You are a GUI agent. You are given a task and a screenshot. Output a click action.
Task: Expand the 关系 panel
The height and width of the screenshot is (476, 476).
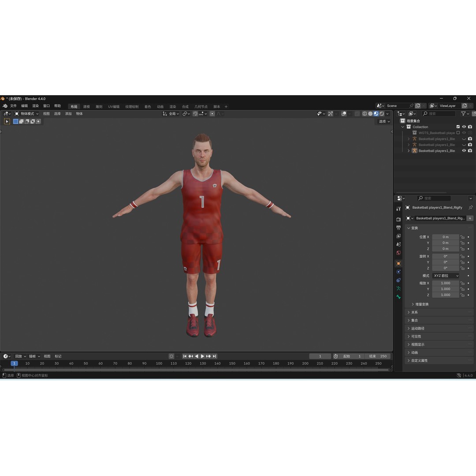439,312
